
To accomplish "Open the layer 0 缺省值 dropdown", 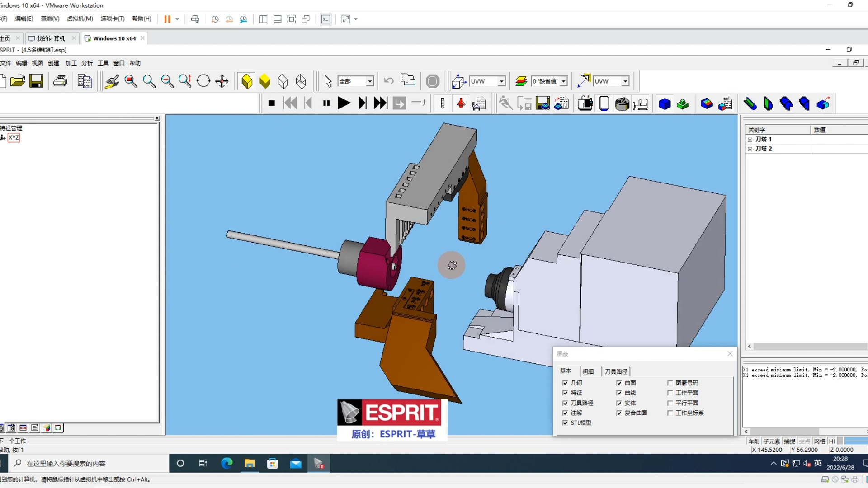I will coord(564,81).
